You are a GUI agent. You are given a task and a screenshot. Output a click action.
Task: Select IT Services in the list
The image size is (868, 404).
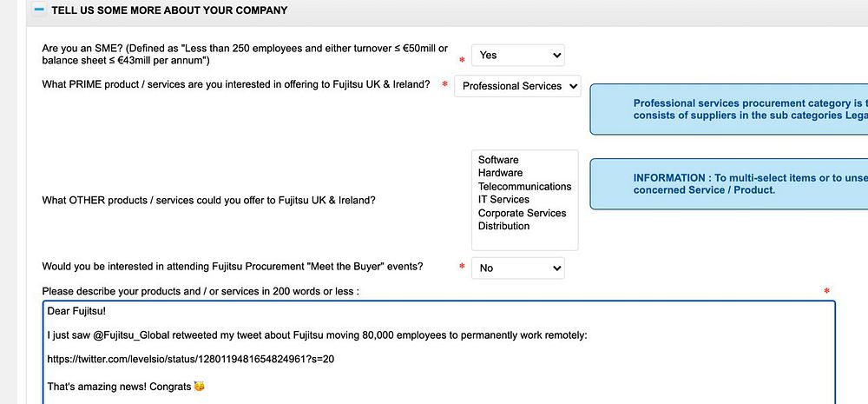click(x=503, y=199)
